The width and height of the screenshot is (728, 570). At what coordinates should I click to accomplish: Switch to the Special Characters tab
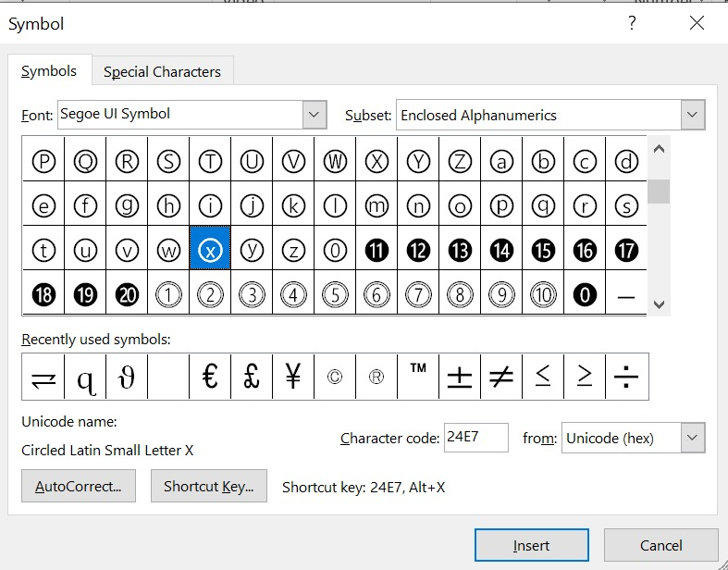[x=162, y=71]
